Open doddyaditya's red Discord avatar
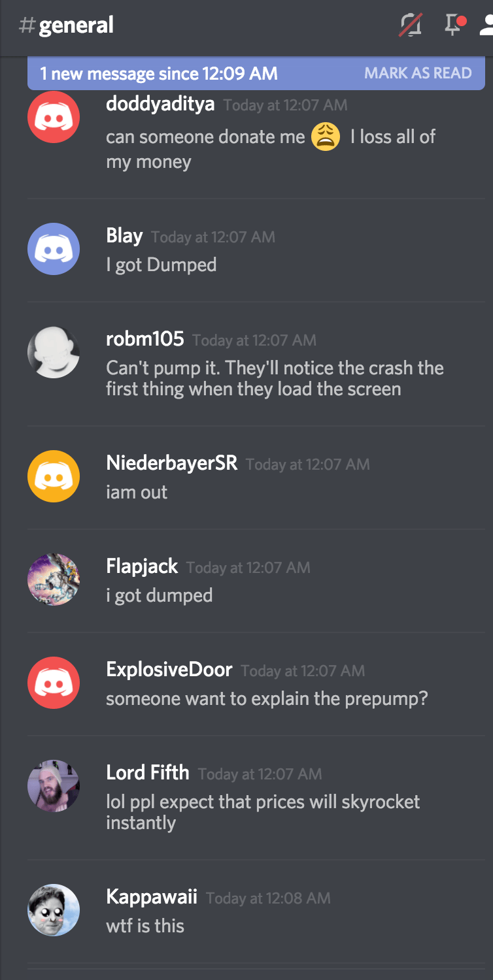Screen dimensions: 493x980 coord(54,117)
